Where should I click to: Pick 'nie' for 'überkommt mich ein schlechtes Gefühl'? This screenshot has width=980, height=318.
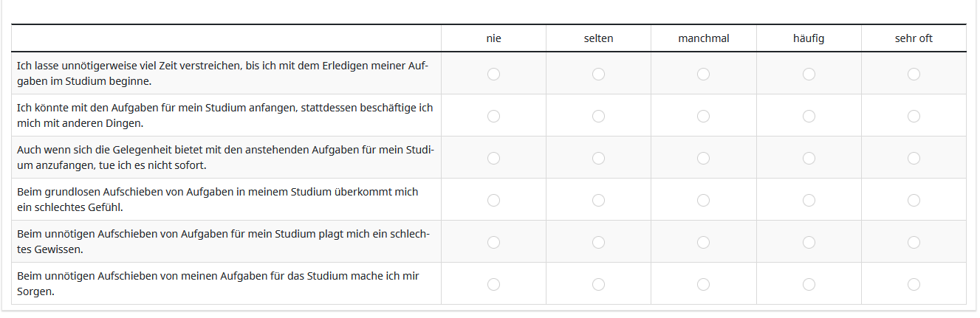point(493,200)
